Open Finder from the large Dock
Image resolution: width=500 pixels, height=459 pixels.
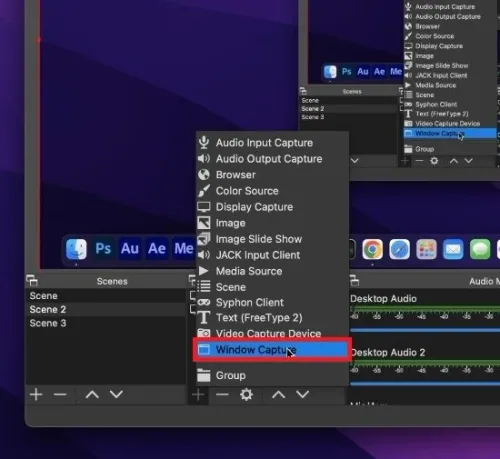[76, 249]
